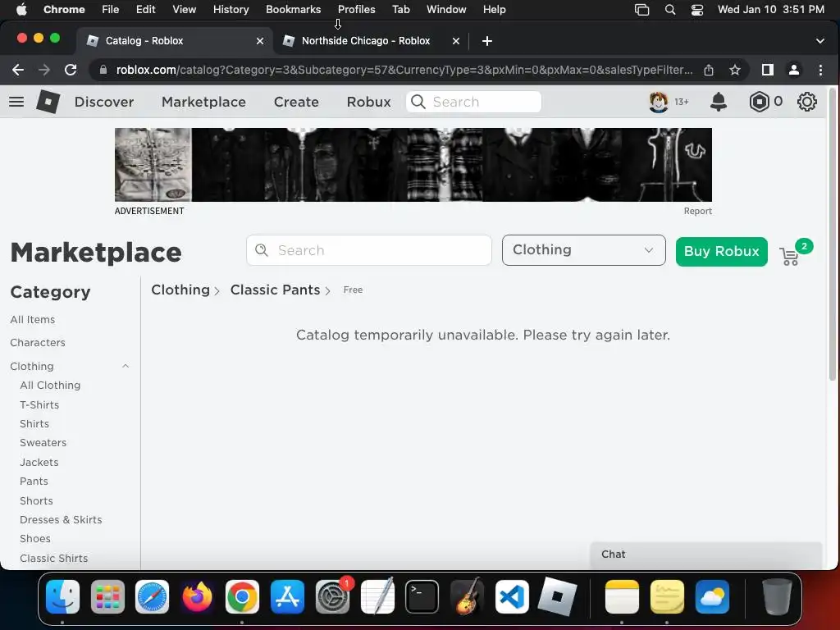Select Characters category
840x630 pixels.
click(38, 343)
